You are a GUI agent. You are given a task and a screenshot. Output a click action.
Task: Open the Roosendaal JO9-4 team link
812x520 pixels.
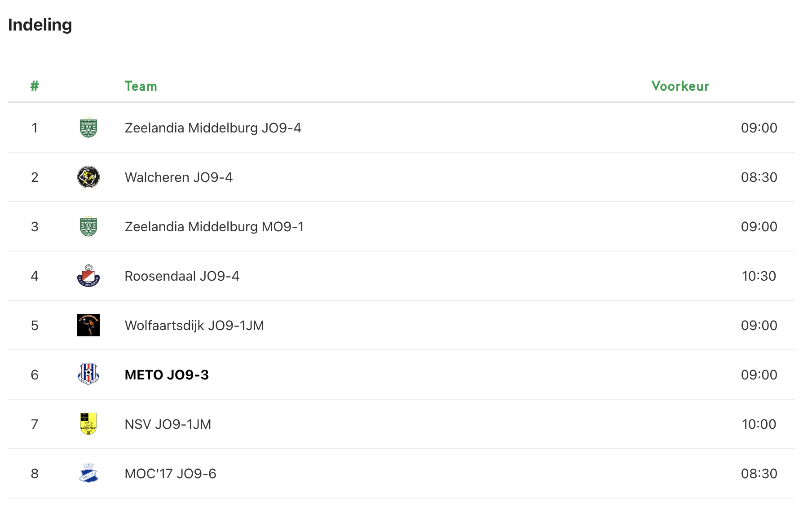[182, 276]
